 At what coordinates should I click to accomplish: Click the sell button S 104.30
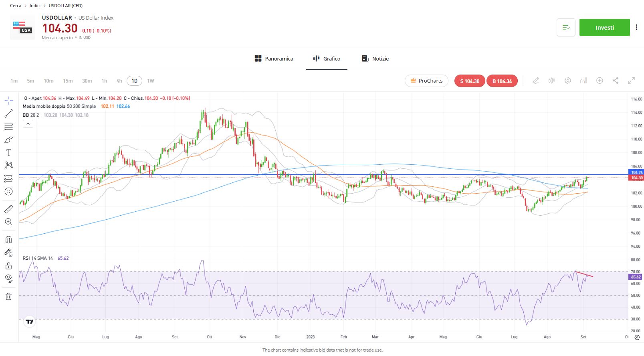coord(470,81)
